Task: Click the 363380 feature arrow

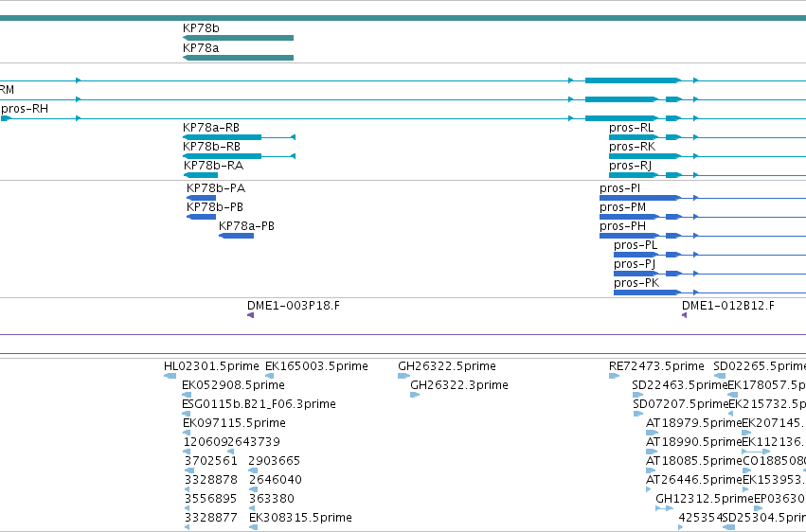Action: (x=252, y=509)
